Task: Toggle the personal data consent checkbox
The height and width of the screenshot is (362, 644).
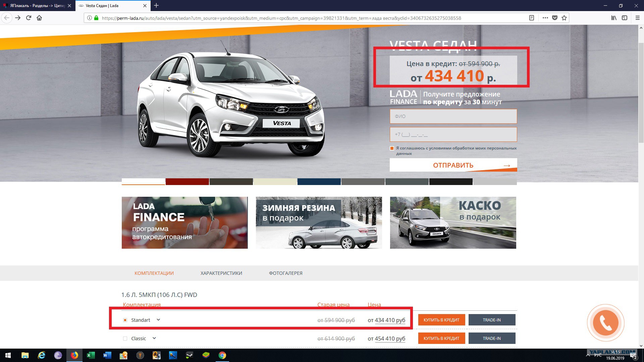Action: [392, 148]
